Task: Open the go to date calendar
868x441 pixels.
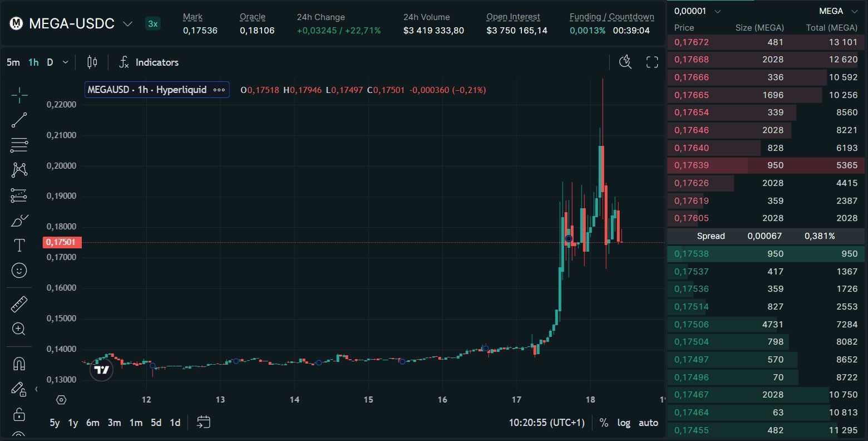Action: coord(204,422)
